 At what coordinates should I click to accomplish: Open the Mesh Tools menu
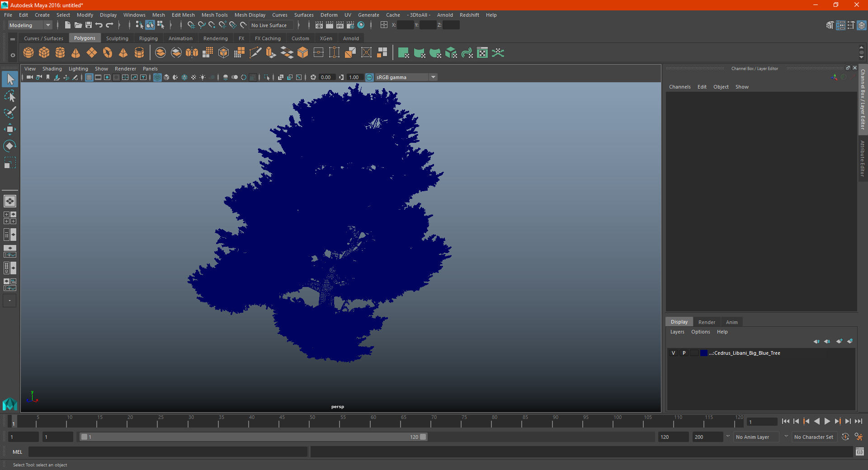tap(215, 15)
